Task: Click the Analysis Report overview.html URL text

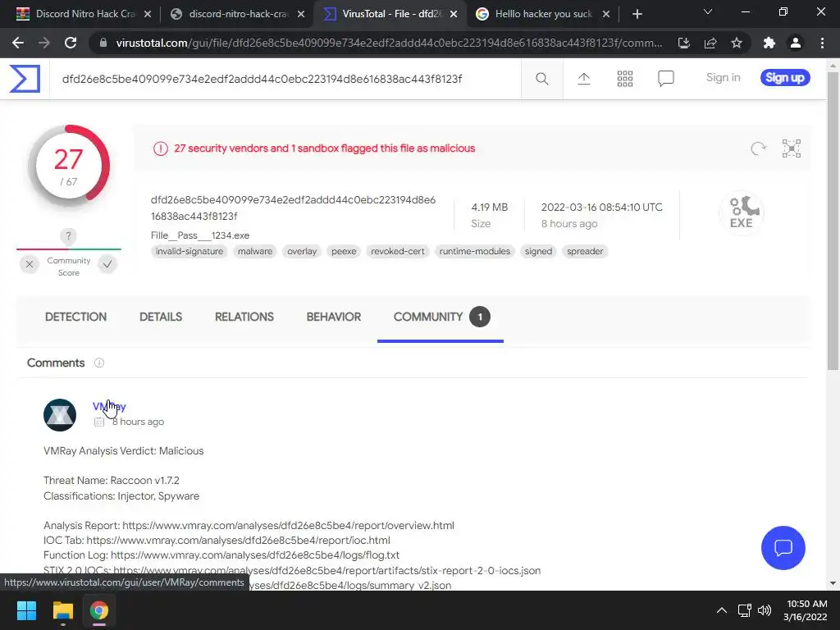Action: [288, 526]
